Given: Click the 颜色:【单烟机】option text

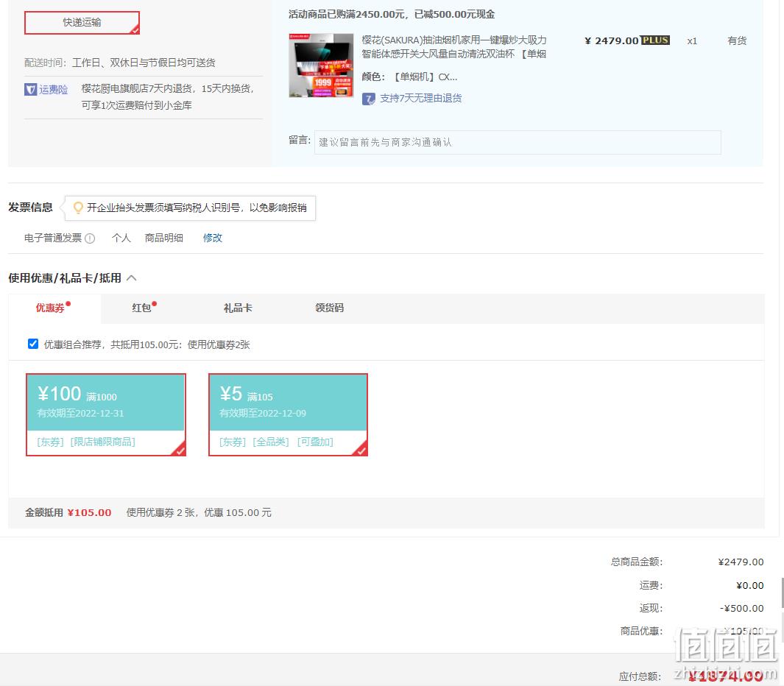Looking at the screenshot, I should pyautogui.click(x=409, y=77).
